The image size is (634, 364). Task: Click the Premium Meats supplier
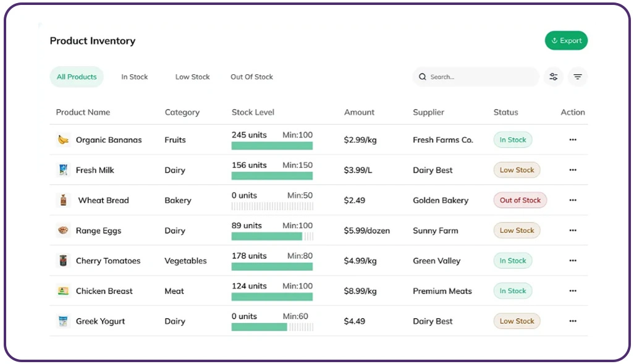pyautogui.click(x=442, y=291)
